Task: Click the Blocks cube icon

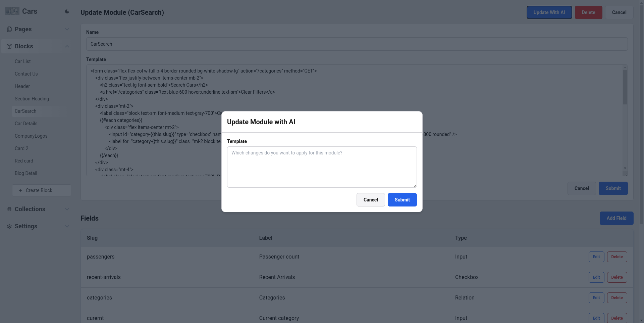Action: click(9, 46)
